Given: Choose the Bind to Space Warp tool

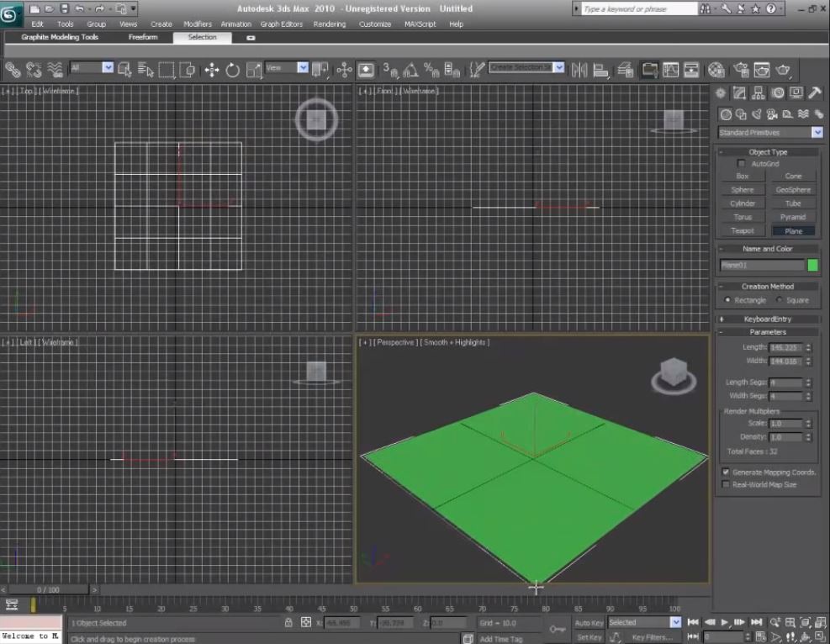Looking at the screenshot, I should [x=55, y=70].
